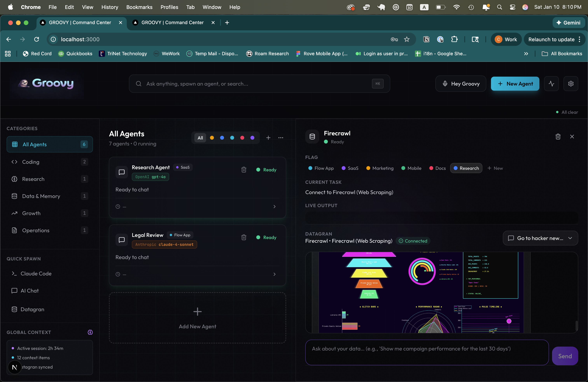Open the ellipsis menu beside agent filters
The height and width of the screenshot is (382, 588).
(x=281, y=138)
